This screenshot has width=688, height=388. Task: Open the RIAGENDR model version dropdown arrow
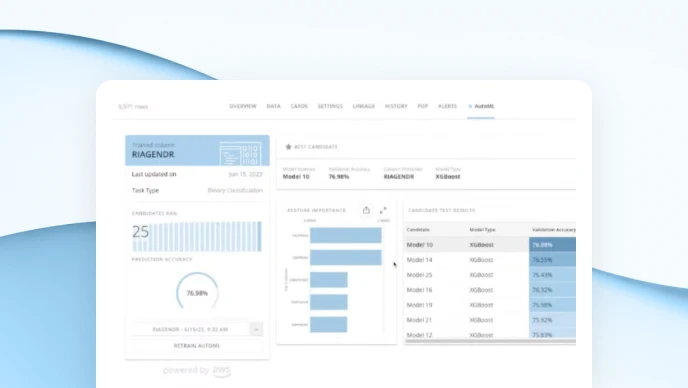pyautogui.click(x=256, y=329)
